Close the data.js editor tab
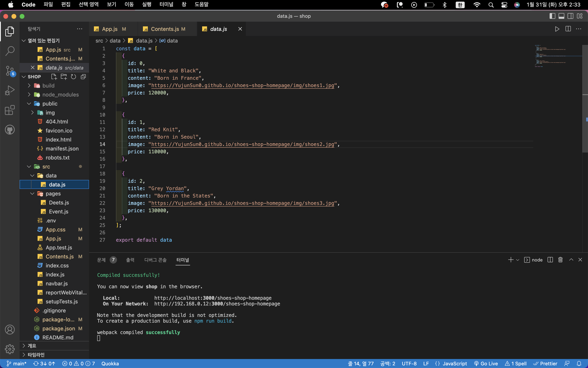This screenshot has height=368, width=588. click(x=240, y=29)
